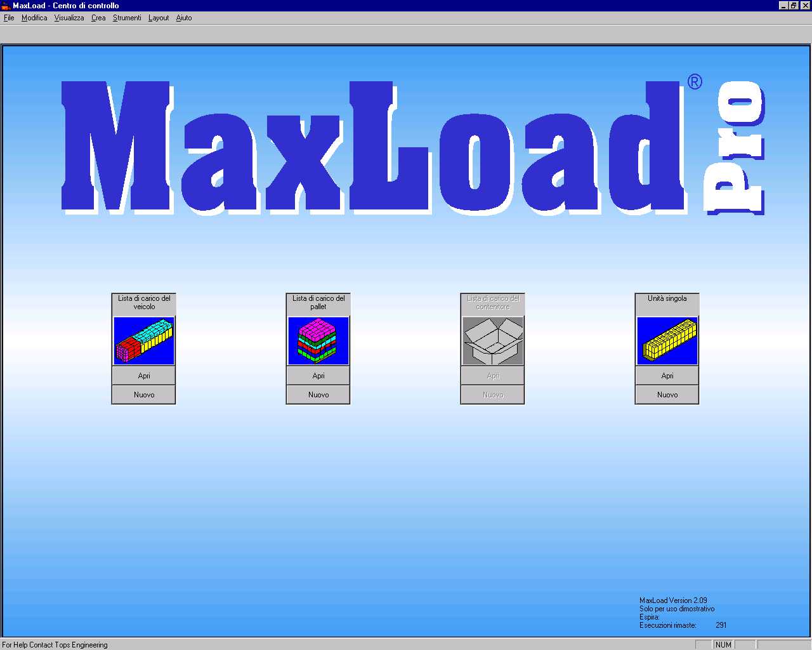The width and height of the screenshot is (812, 650).
Task: Click Apri under Lista di carico del veicolo
Action: (144, 376)
